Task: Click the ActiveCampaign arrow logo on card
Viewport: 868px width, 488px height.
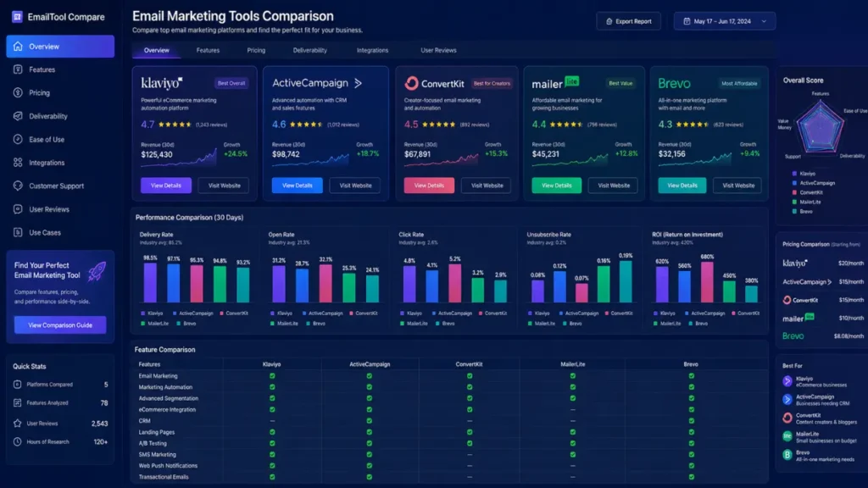Action: [x=359, y=83]
